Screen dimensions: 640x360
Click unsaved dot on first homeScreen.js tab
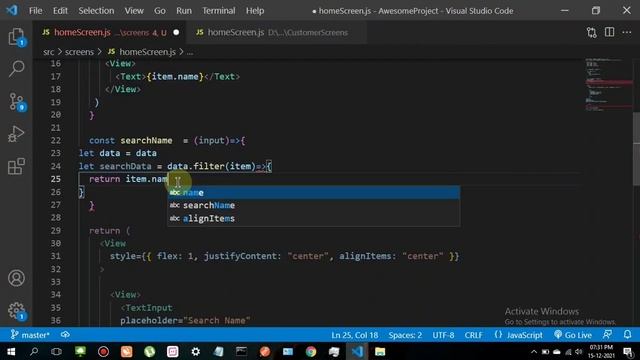pos(176,32)
